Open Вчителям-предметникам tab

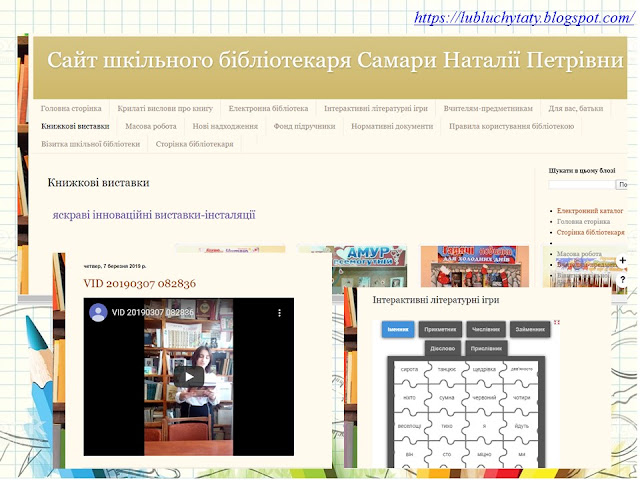(x=488, y=109)
